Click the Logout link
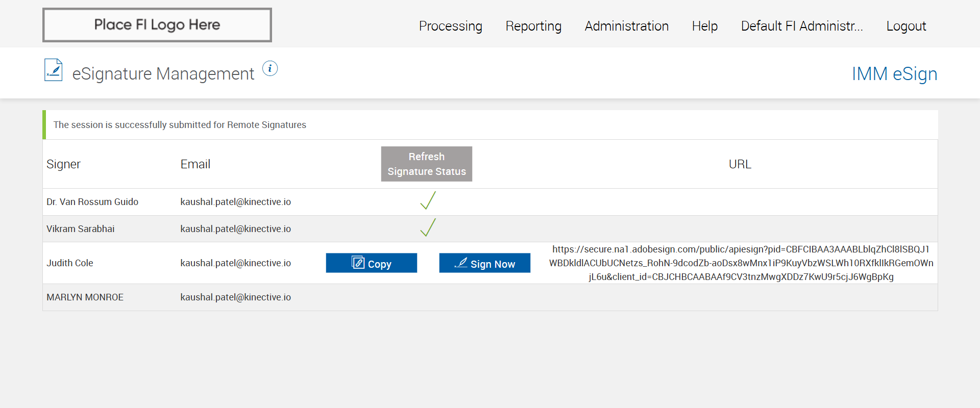 click(x=906, y=26)
